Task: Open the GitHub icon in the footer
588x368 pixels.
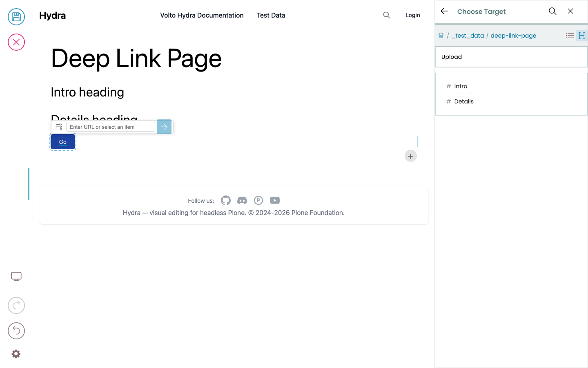Action: tap(226, 200)
